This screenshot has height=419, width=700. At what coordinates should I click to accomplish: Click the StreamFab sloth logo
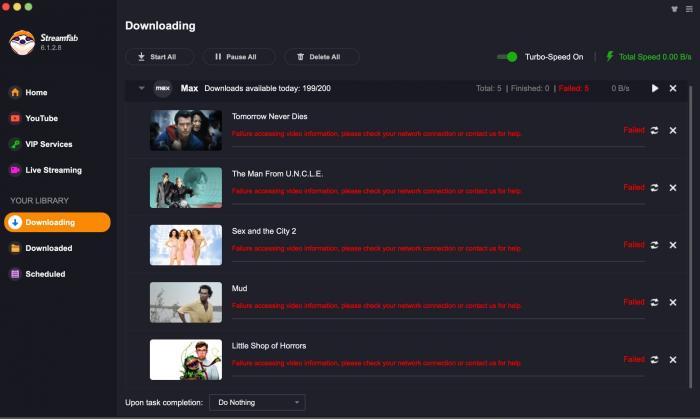point(22,42)
